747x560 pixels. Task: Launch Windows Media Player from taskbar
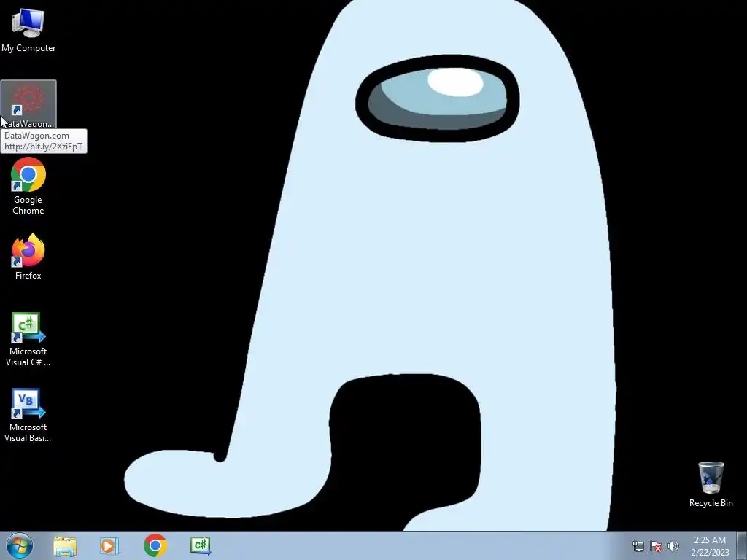(x=109, y=546)
